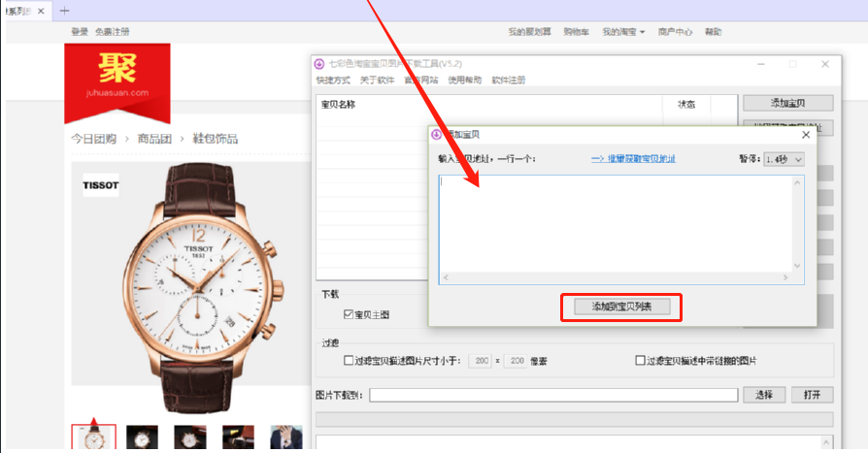This screenshot has height=453, width=868.
Task: Click the 状态 column header
Action: [x=686, y=105]
